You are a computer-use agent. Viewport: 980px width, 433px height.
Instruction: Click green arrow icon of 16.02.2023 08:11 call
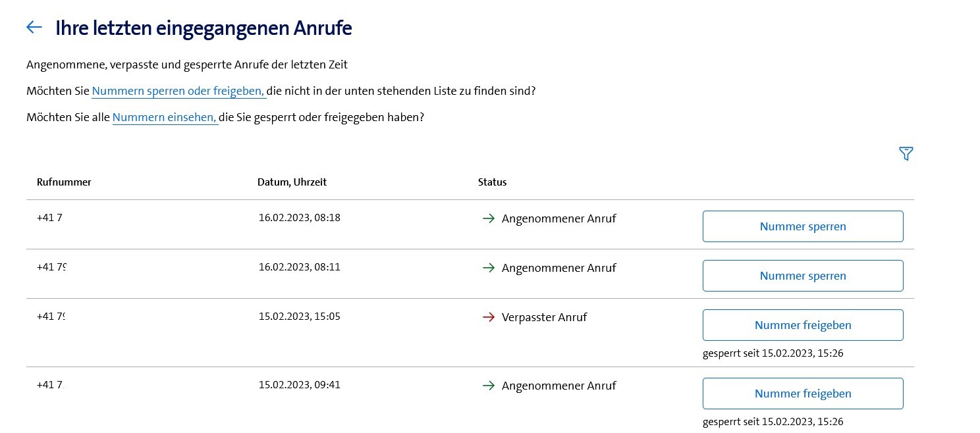coord(489,268)
